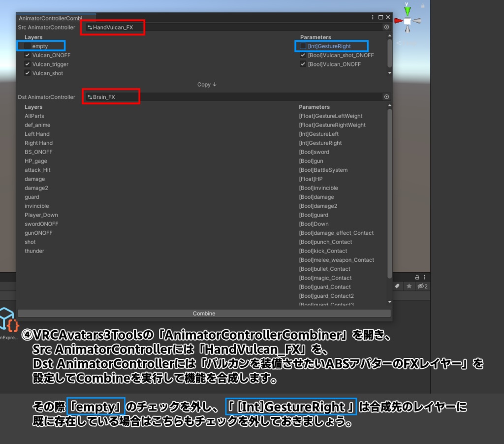This screenshot has width=504, height=444.
Task: Click the destination list scrollbar up arrow
Action: click(x=390, y=105)
